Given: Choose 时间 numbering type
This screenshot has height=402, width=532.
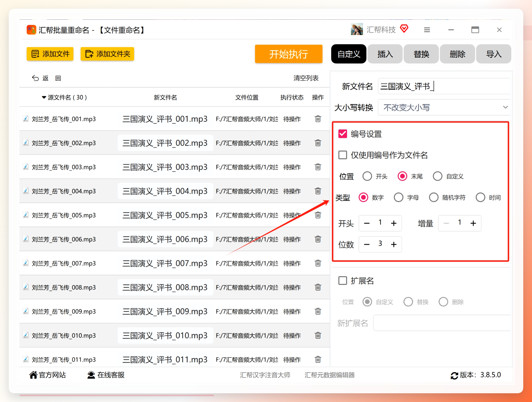Looking at the screenshot, I should (480, 197).
